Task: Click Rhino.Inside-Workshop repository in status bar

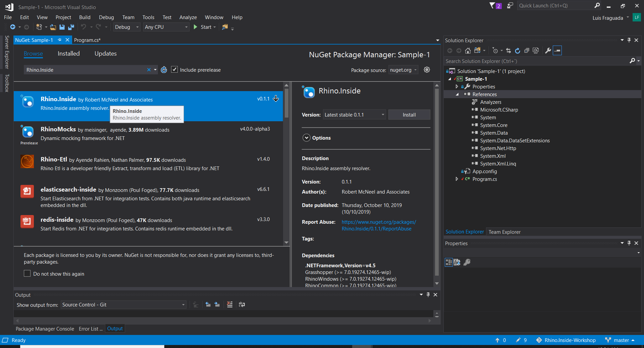Action: point(566,340)
